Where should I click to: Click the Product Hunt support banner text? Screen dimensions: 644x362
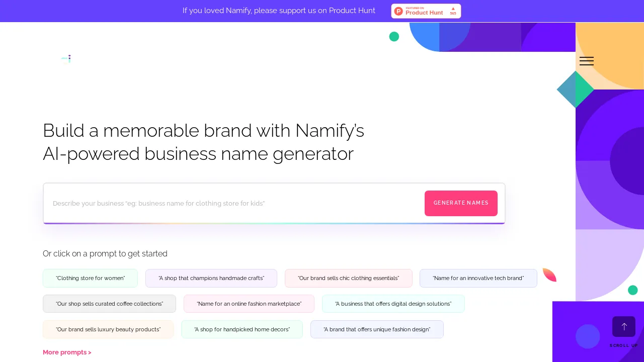(x=279, y=11)
